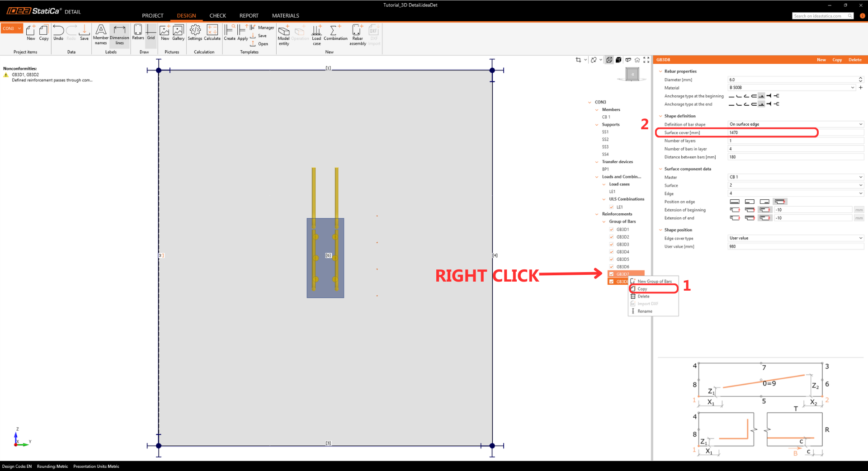Image resolution: width=868 pixels, height=471 pixels.
Task: Click the Surface cover value field
Action: (x=796, y=132)
